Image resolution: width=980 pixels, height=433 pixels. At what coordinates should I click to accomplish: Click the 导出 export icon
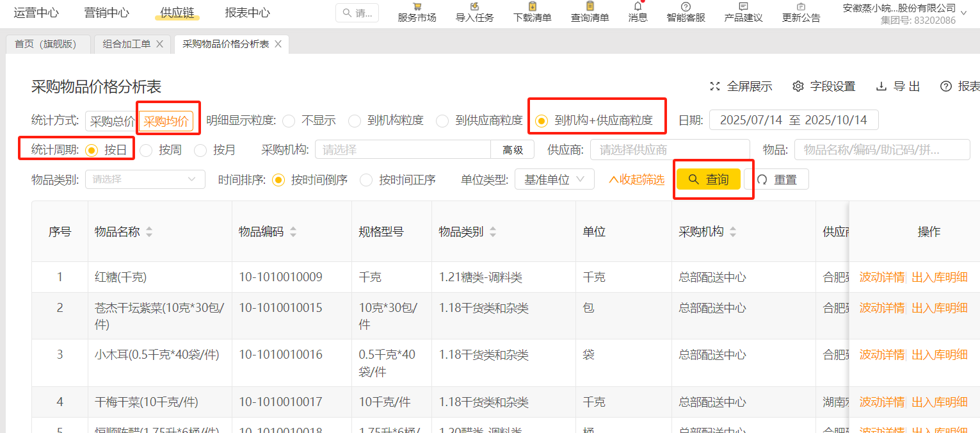point(881,86)
